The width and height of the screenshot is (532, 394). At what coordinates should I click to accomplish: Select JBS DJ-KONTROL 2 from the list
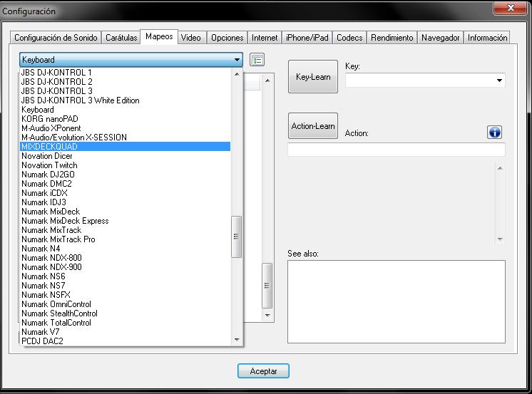(126, 82)
